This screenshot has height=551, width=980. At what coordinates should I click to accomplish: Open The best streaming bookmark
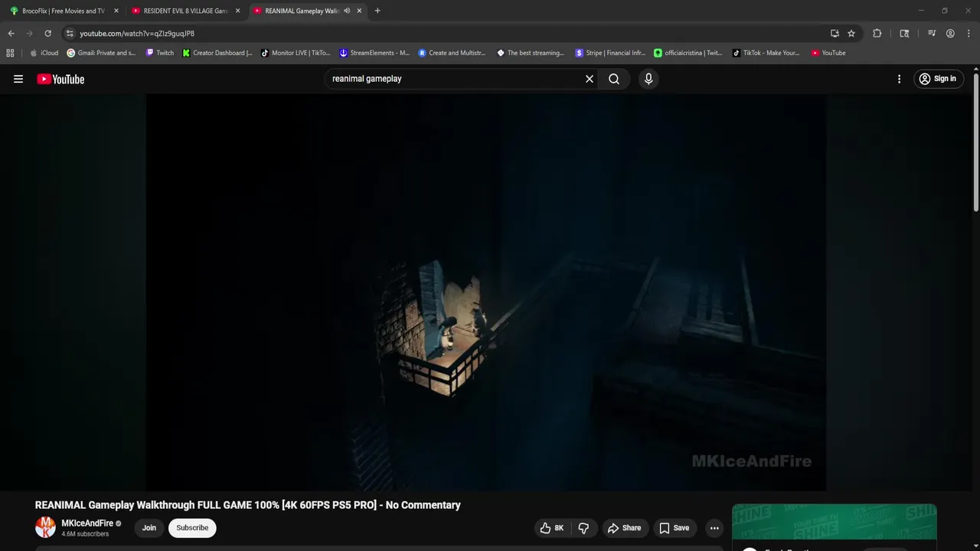pos(531,53)
